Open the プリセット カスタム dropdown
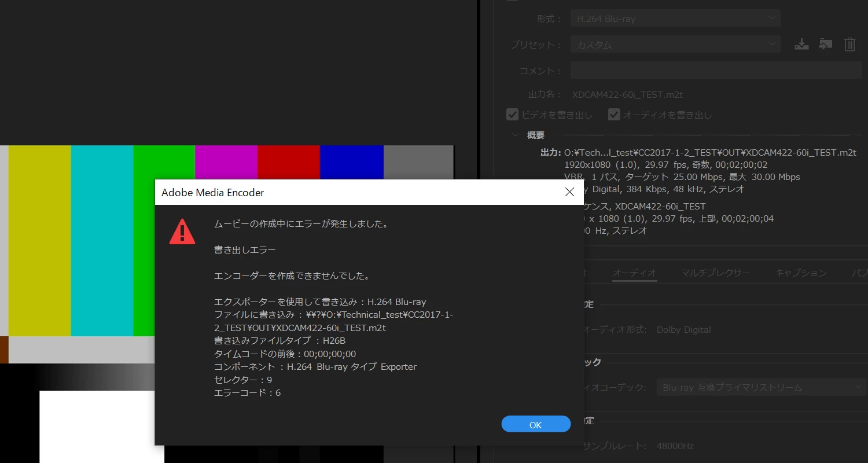Image resolution: width=868 pixels, height=463 pixels. (675, 45)
